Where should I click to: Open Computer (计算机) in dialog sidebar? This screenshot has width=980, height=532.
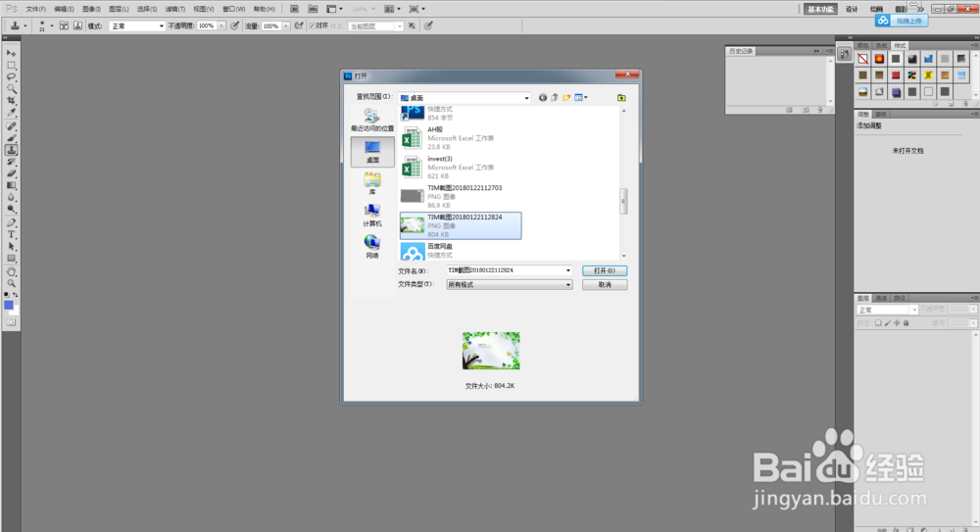pyautogui.click(x=372, y=216)
